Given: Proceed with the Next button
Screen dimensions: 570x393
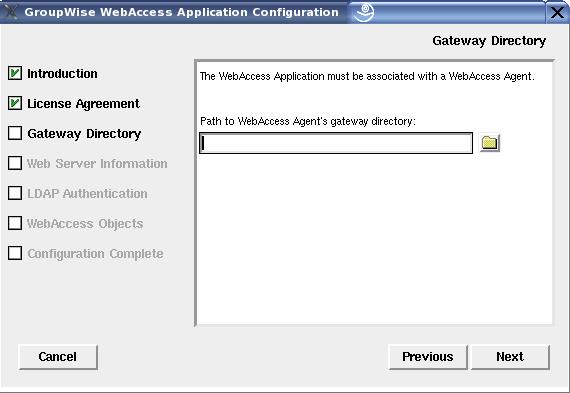Looking at the screenshot, I should (x=510, y=357).
